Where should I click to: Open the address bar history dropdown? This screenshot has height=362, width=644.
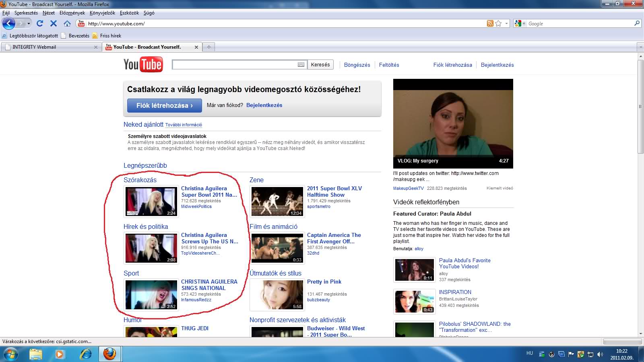coord(507,24)
